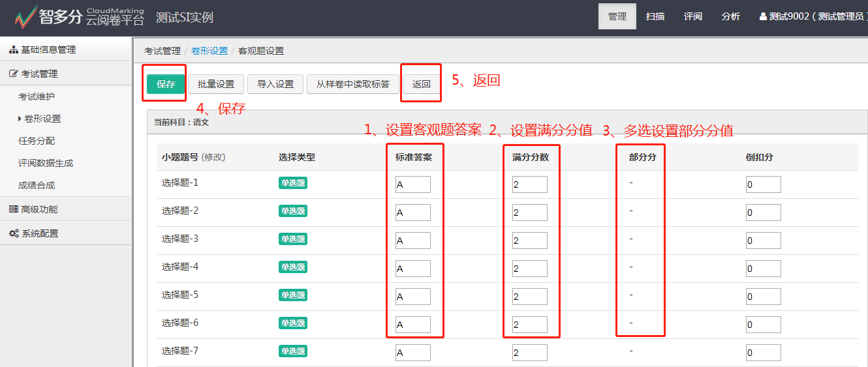Viewport: 868px width, 367px height.
Task: Click the 当前科目：语文 label
Action: (x=181, y=122)
